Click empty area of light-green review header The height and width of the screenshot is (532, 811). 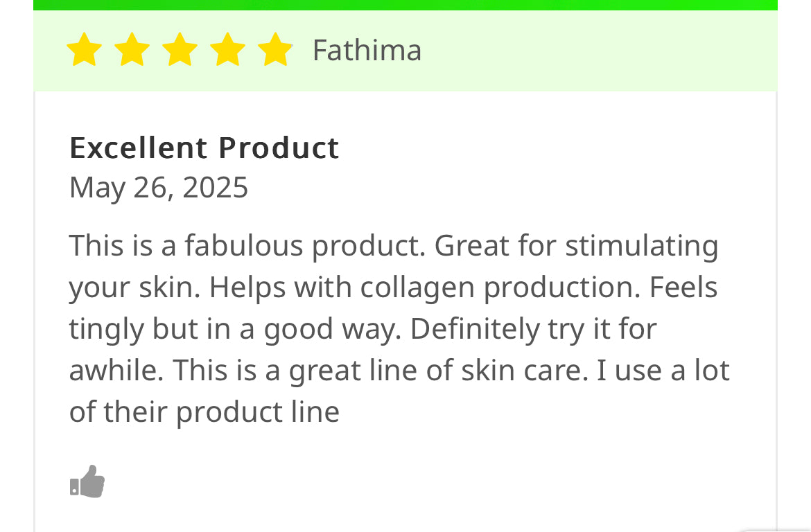coord(596,51)
